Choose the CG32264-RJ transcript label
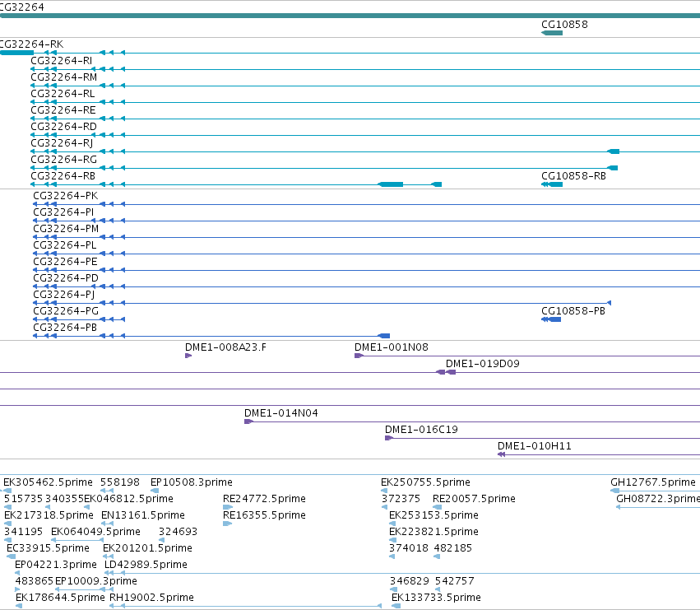The image size is (700, 610). click(62, 143)
